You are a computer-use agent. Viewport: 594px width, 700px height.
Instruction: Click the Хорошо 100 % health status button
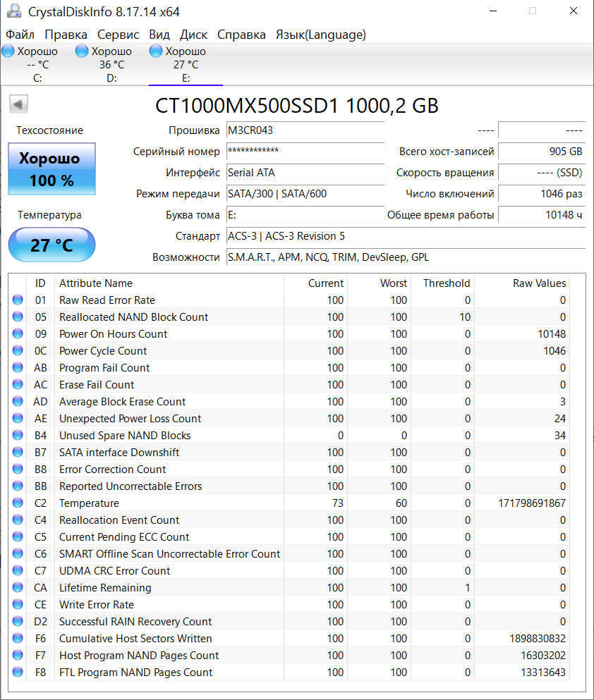point(51,168)
